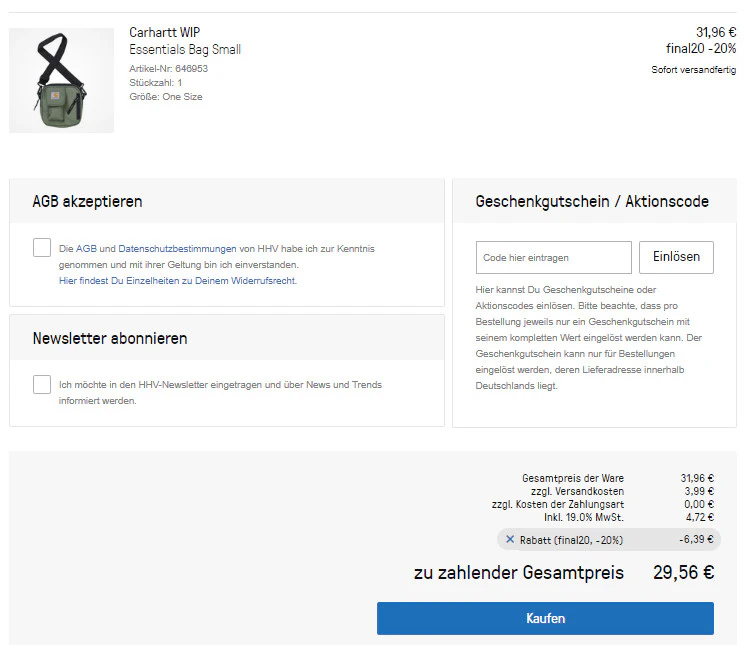The height and width of the screenshot is (645, 746).
Task: Click the discount amount '-6,39 €'
Action: tap(697, 539)
